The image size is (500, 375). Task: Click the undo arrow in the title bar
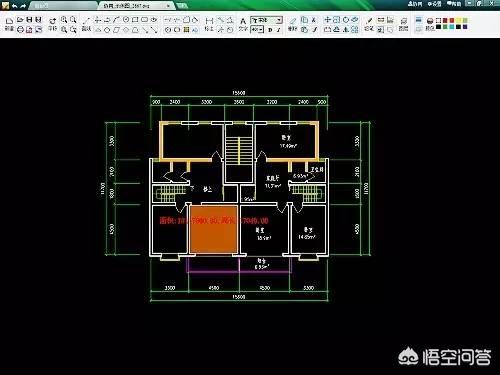(14, 6)
